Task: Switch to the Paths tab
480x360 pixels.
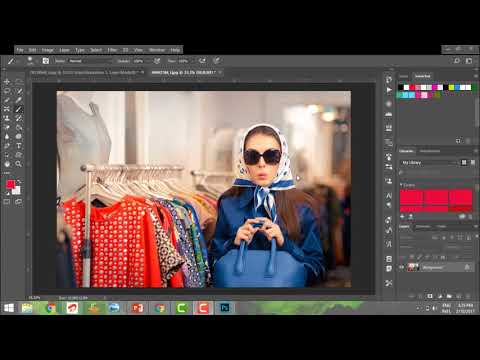Action: (x=442, y=226)
